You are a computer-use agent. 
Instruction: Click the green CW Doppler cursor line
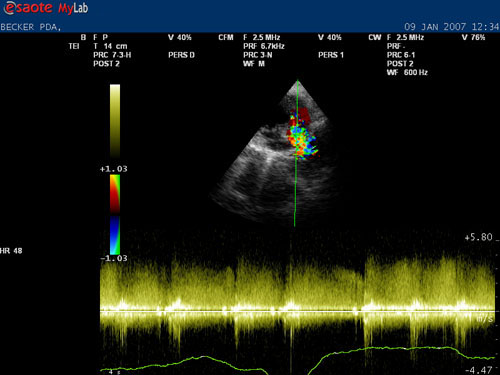pyautogui.click(x=296, y=153)
